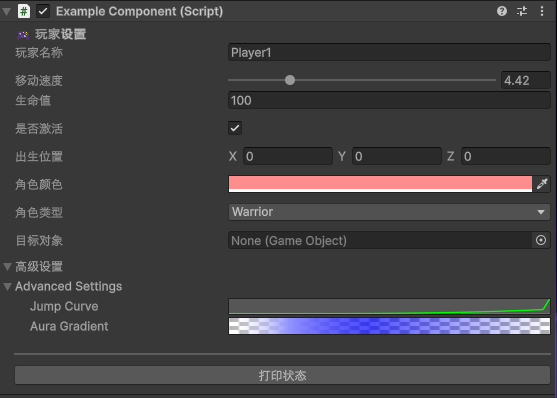
Task: Open the Aura Gradient editor
Action: point(389,326)
